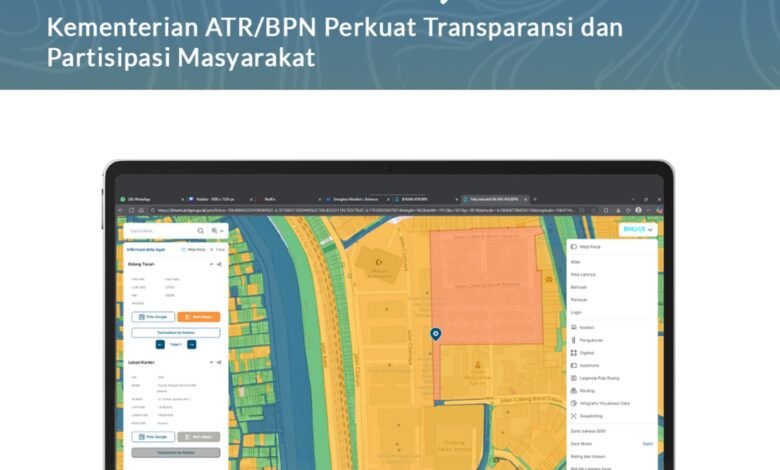Select the highlighted red parcel on map
780x470 pixels.
pyautogui.click(x=488, y=286)
